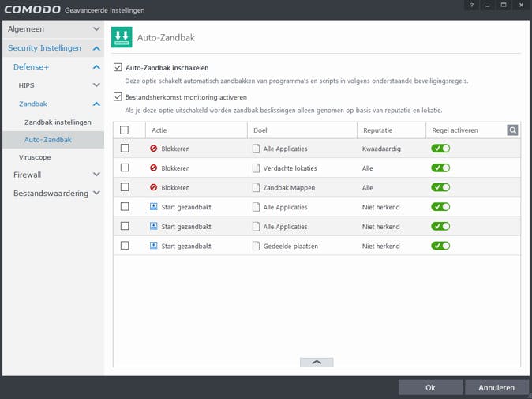532x399 pixels.
Task: Collapse the Defense+ chevron
Action: (97, 67)
